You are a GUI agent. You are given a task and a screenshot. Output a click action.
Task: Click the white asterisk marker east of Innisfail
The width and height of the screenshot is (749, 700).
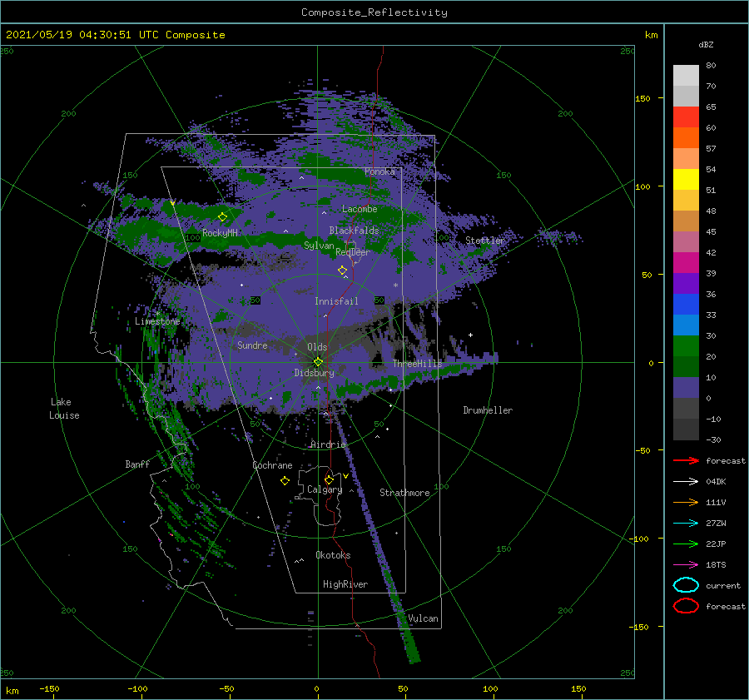395,285
